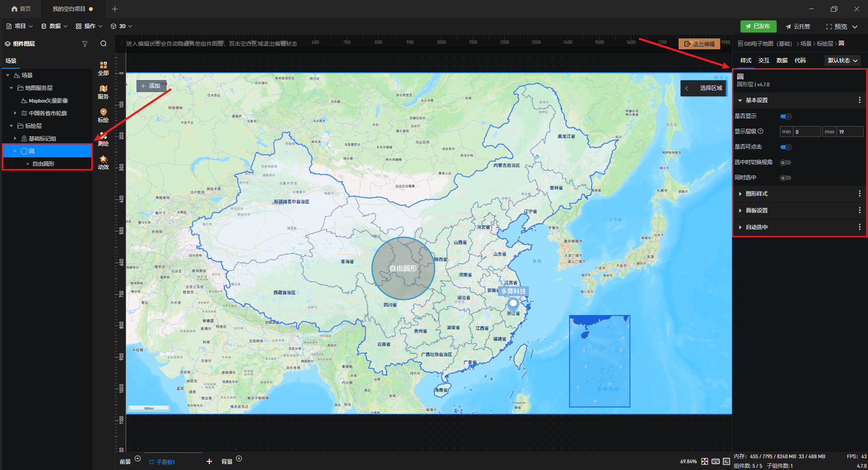Open the layer search magnifier icon
Viewport: 868px width, 470px height.
coord(104,44)
